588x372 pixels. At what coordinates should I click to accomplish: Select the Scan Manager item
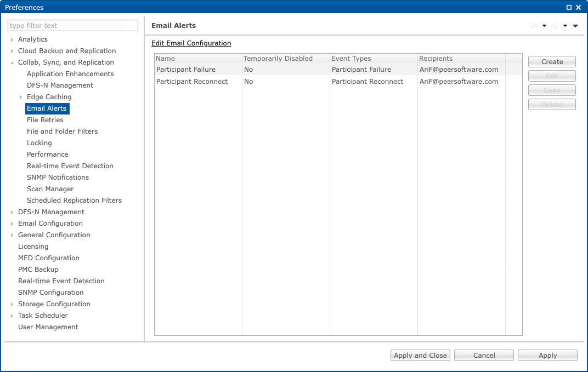[50, 189]
